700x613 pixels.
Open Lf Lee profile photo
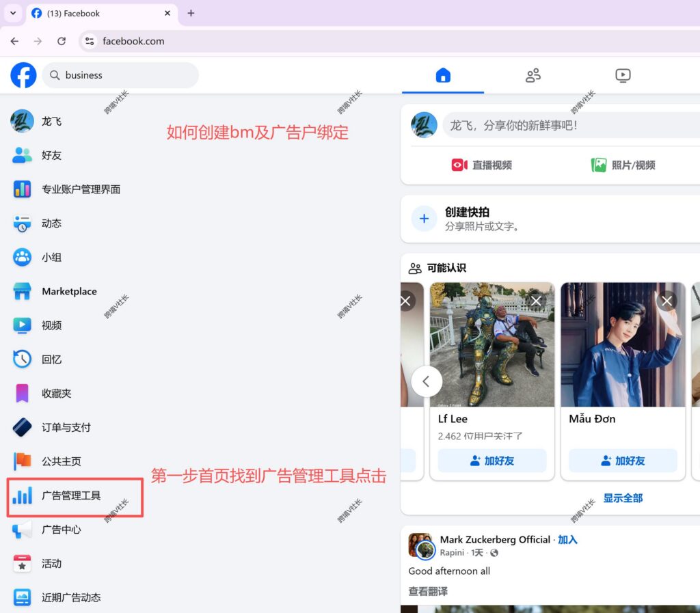point(492,344)
